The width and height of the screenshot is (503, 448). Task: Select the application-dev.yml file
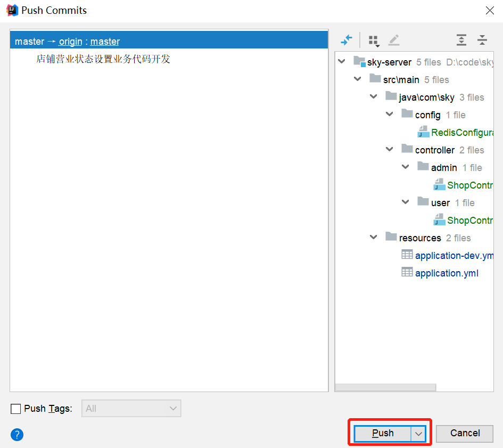coord(453,256)
